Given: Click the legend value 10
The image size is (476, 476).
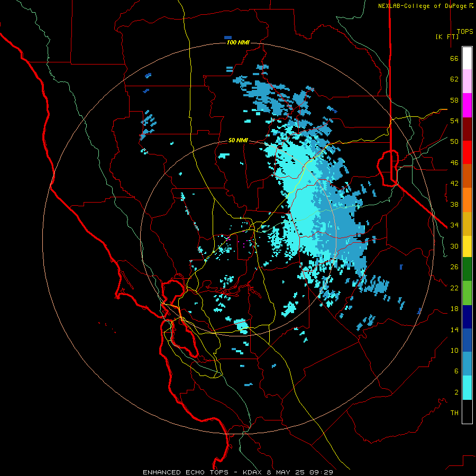Looking at the screenshot, I should [454, 350].
